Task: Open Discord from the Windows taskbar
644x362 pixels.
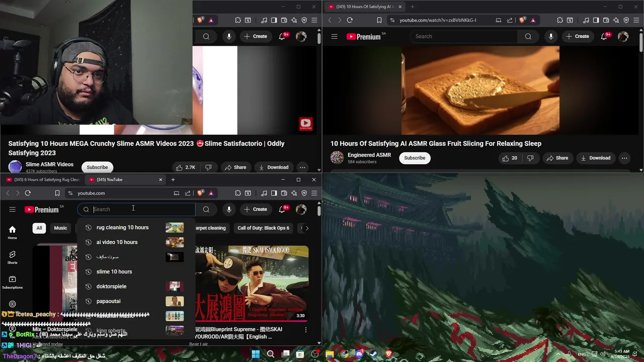Action: 359,354
